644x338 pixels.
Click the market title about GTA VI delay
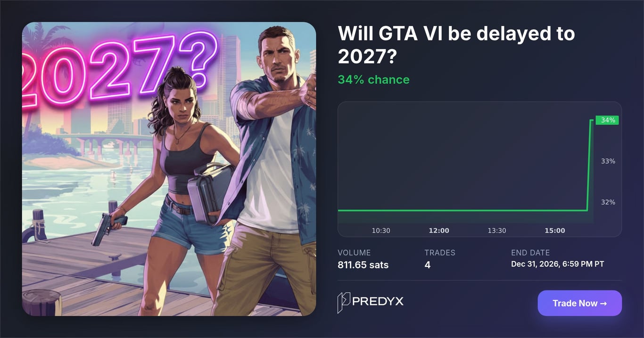(x=455, y=45)
